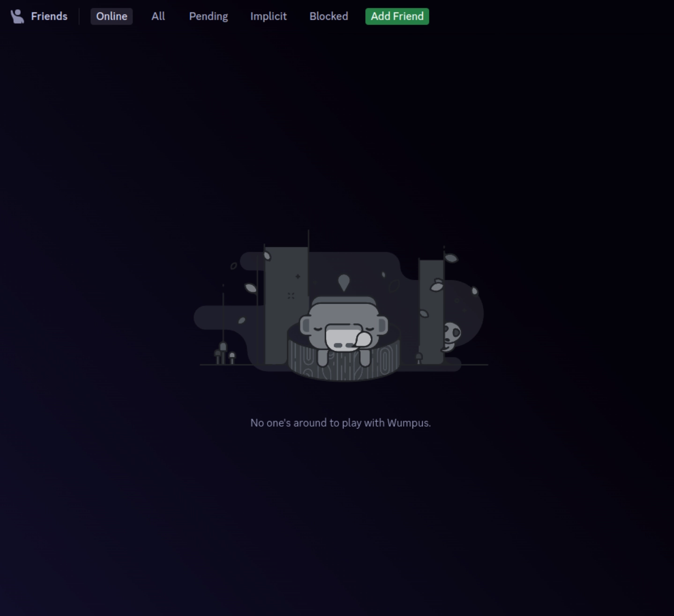Click the Blocked tab to review blocks
This screenshot has width=674, height=616.
(x=329, y=16)
